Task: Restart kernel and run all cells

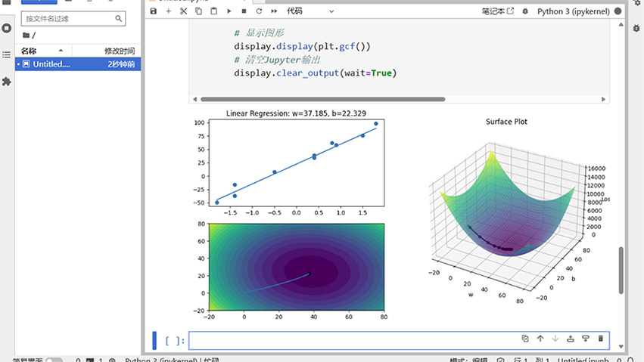Action: coord(273,11)
